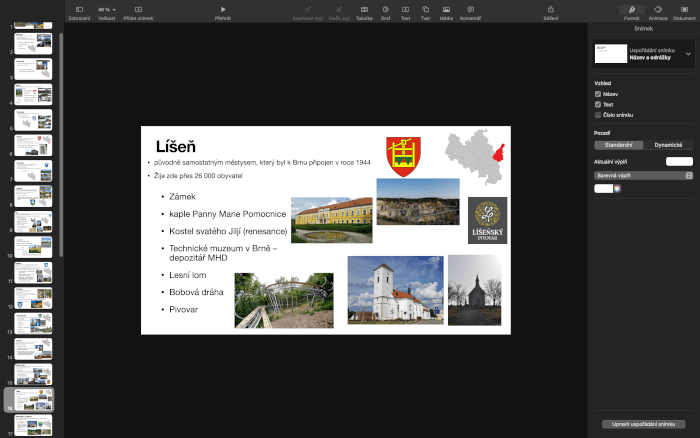Select slide 5 thumbnail in navigator
The width and height of the screenshot is (700, 438).
point(33,120)
